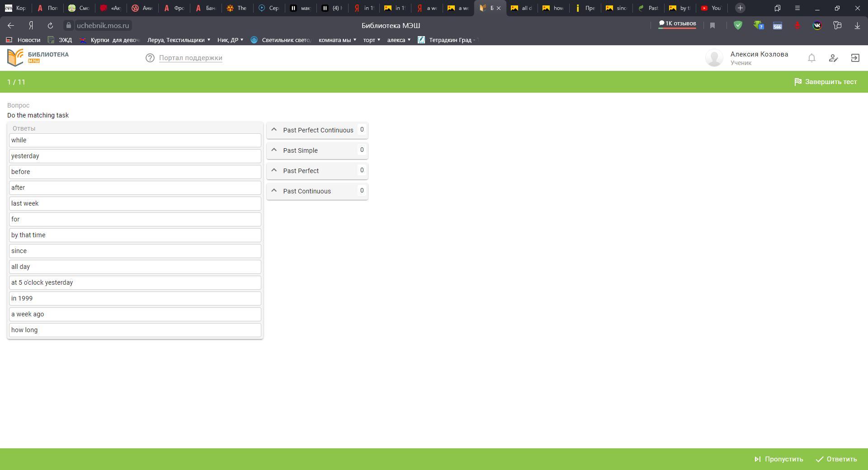
Task: Switch to the YouTube browser tab
Action: coord(711,8)
